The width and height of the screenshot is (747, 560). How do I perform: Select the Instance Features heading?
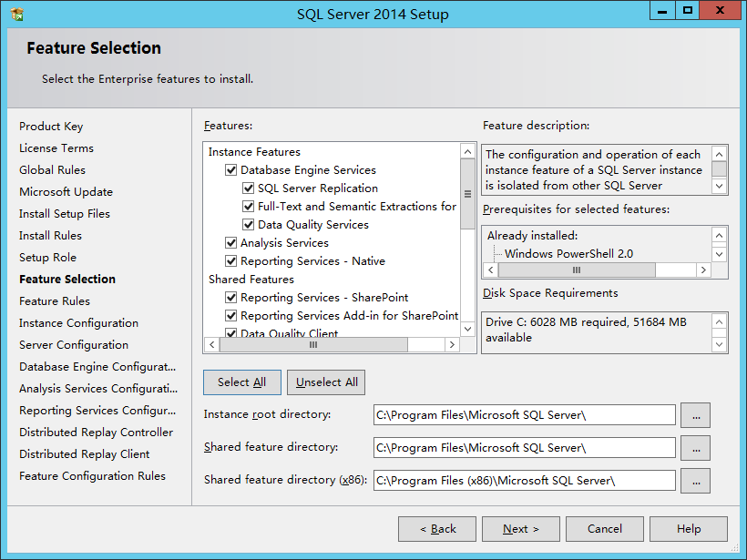[x=254, y=152]
